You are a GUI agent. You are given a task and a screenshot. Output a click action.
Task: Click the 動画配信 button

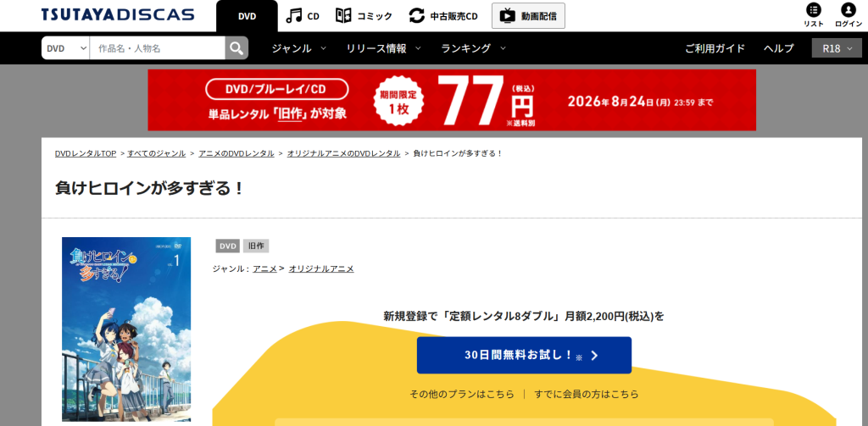click(x=528, y=16)
